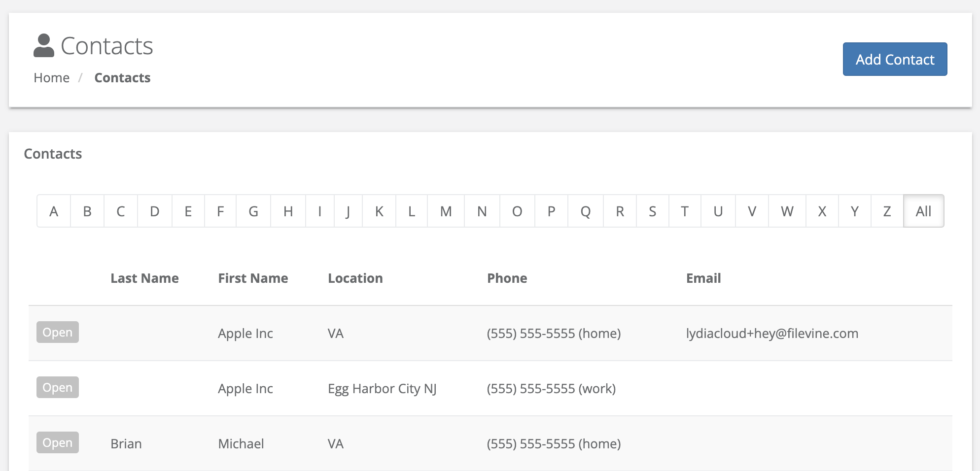
Task: Filter contacts by letter P
Action: (x=552, y=211)
